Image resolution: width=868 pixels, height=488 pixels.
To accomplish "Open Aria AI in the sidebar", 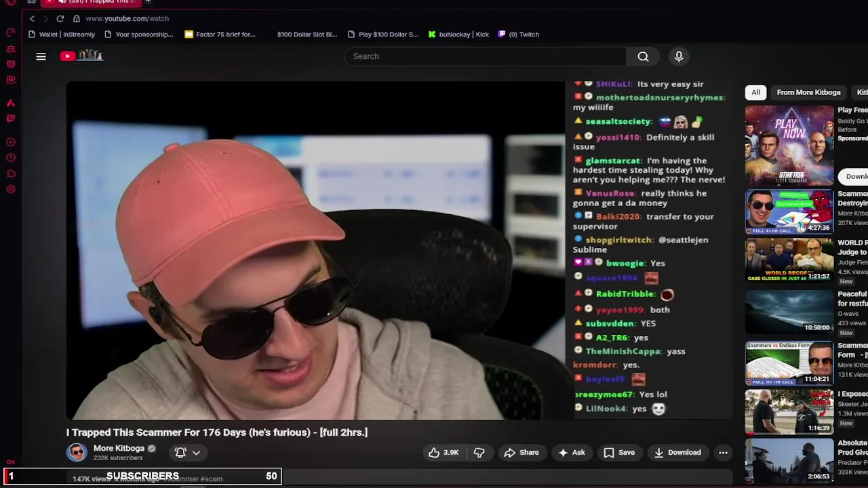I will [11, 103].
